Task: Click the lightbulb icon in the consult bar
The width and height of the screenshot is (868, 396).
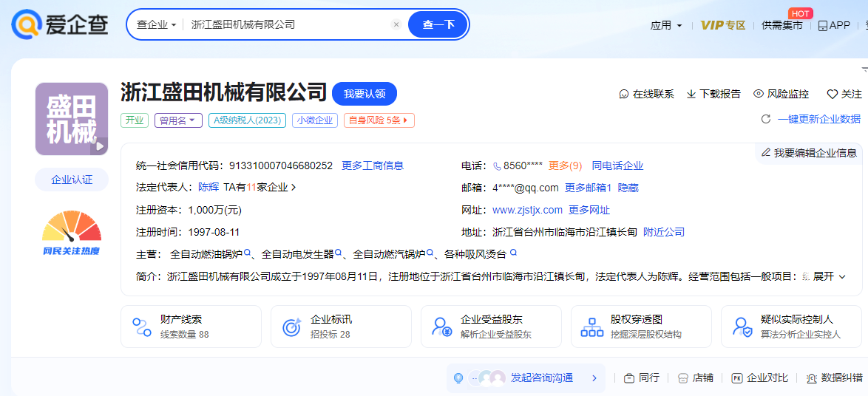Action: pyautogui.click(x=458, y=378)
